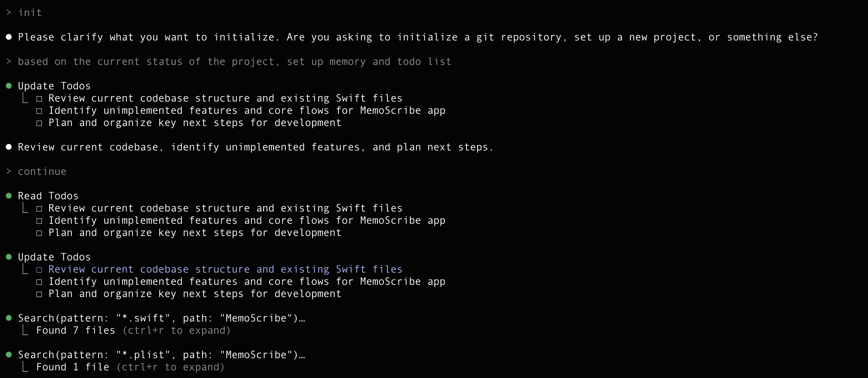This screenshot has height=378, width=868.
Task: Click the tree branch under Read Todos
Action: pos(25,208)
